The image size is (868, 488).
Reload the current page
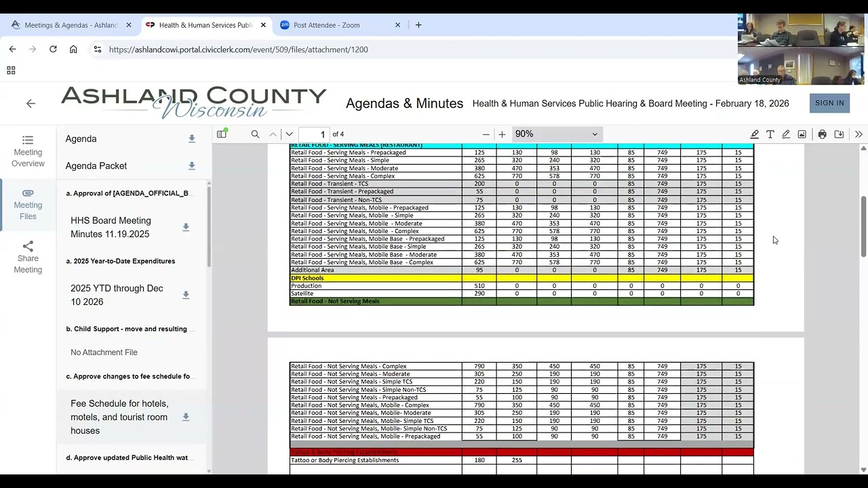[x=53, y=49]
